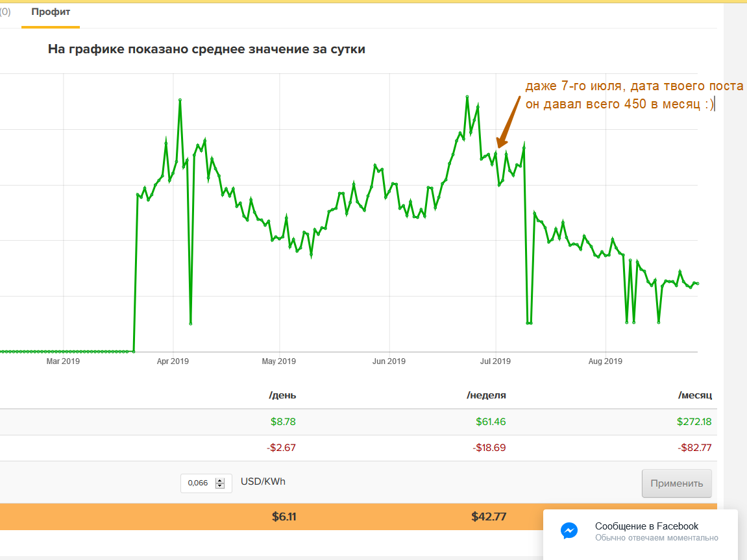Click the "Aug 2019" axis label
The image size is (747, 560).
(605, 361)
